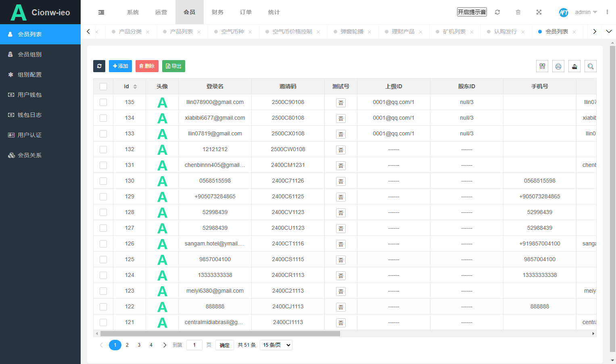
Task: Open the 订单 top menu
Action: 246,12
